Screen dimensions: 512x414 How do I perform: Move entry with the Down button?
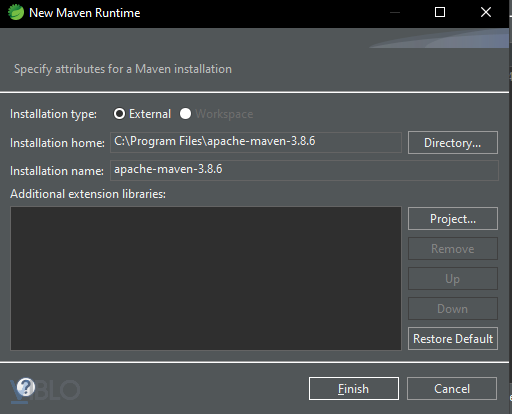coord(453,309)
